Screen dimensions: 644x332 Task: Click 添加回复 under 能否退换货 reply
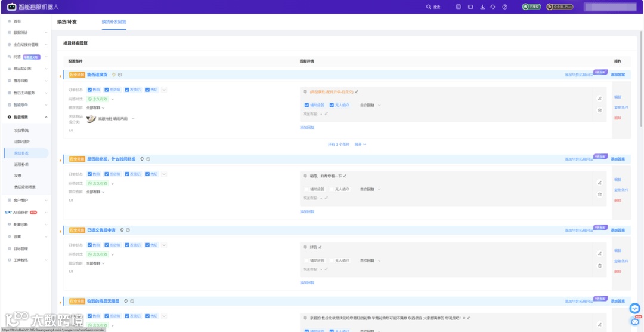pyautogui.click(x=307, y=128)
